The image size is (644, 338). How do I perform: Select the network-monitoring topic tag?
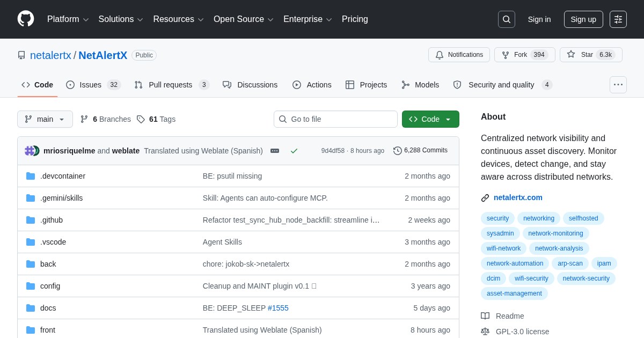[x=555, y=233]
